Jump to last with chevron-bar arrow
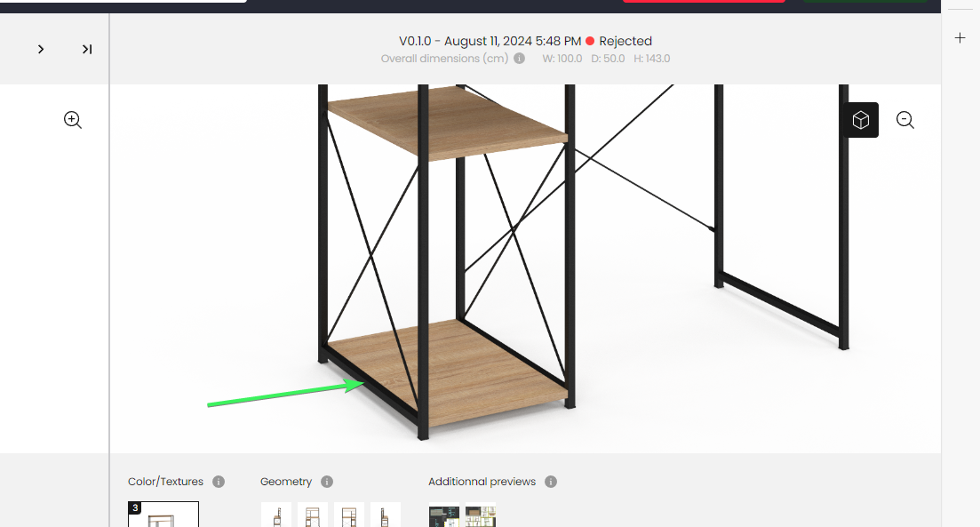 (87, 49)
